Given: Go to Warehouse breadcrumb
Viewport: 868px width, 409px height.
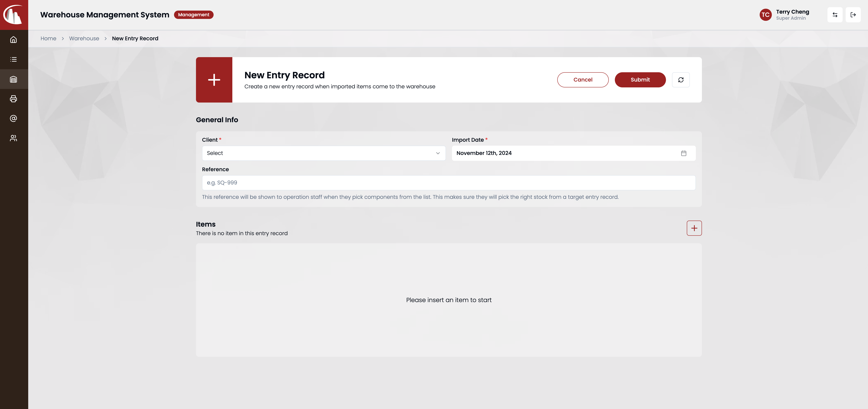Looking at the screenshot, I should pos(84,38).
